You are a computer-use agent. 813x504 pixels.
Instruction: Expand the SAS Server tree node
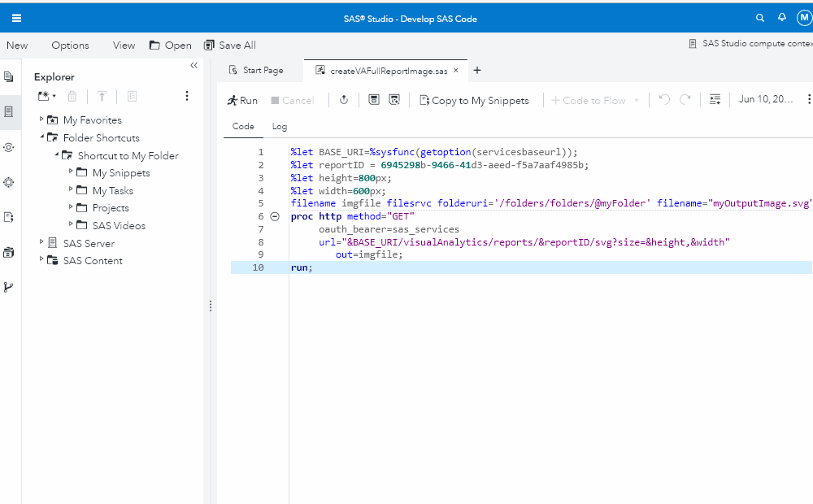tap(41, 243)
